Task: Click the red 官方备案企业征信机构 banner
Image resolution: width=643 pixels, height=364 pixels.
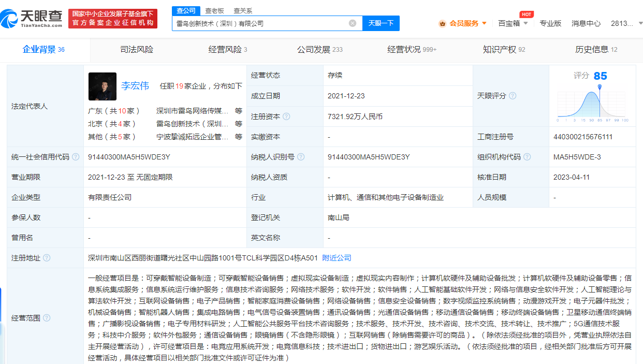Action: [112, 19]
